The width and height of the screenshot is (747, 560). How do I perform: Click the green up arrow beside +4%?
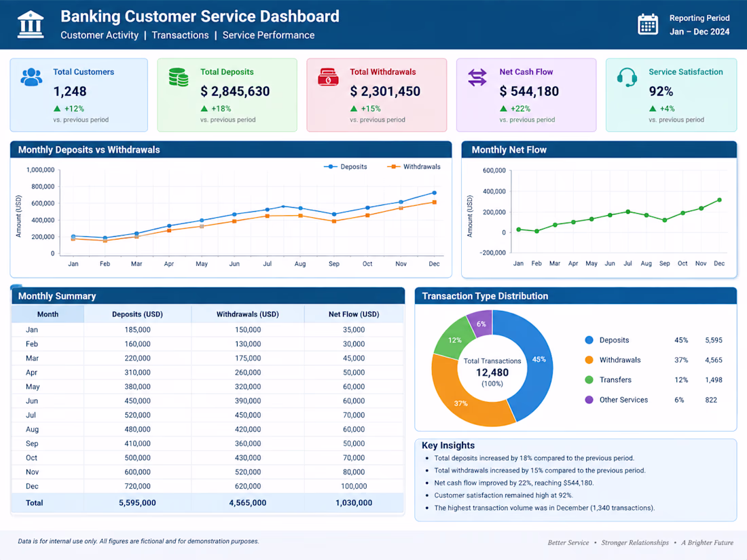pyautogui.click(x=653, y=109)
